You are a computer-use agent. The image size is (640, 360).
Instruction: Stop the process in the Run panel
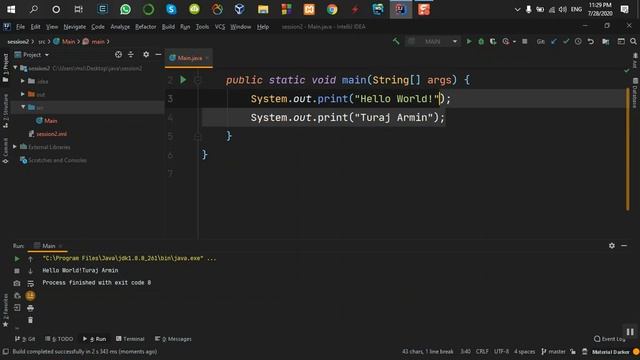coord(17,271)
